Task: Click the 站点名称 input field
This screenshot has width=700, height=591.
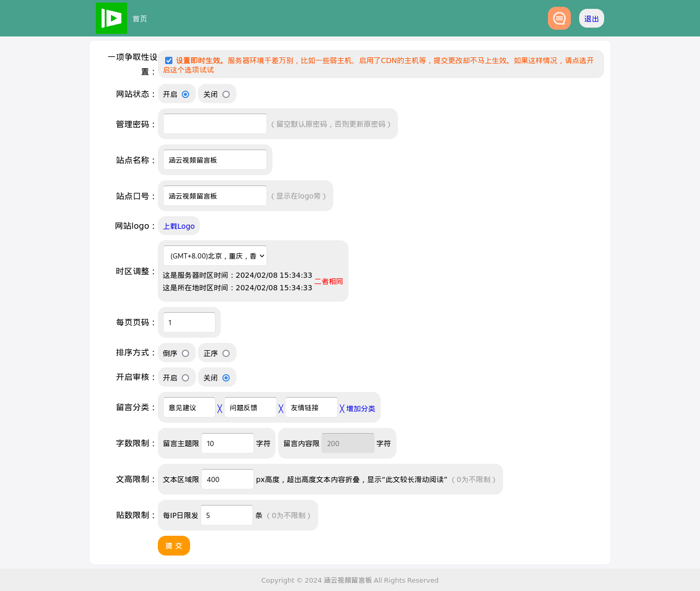Action: click(x=215, y=160)
